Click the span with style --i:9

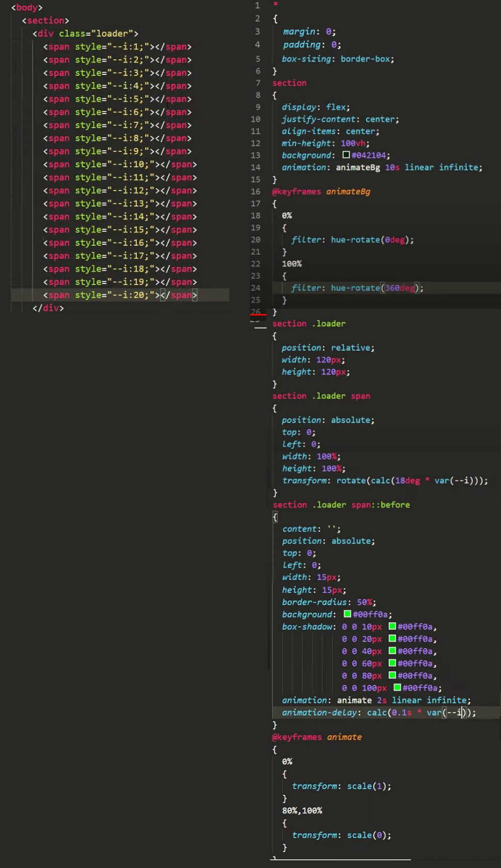pyautogui.click(x=117, y=151)
